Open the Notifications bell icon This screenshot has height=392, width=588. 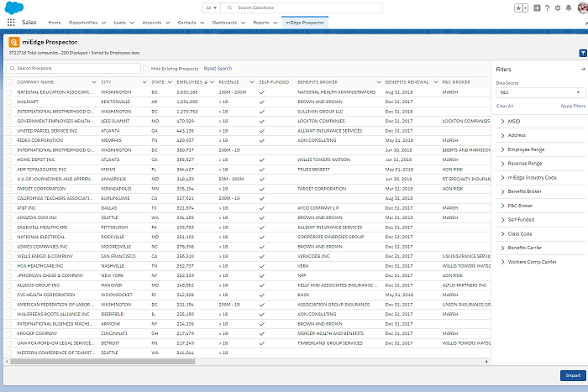[570, 8]
